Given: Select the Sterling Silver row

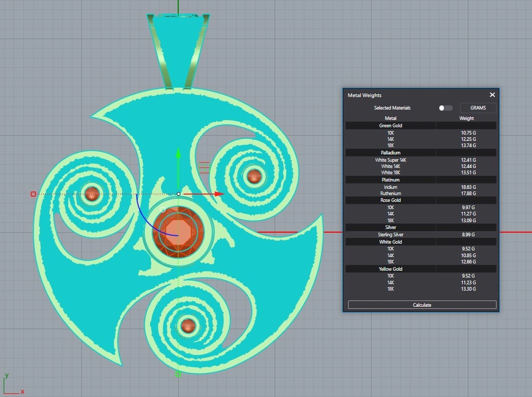Looking at the screenshot, I should tap(420, 235).
